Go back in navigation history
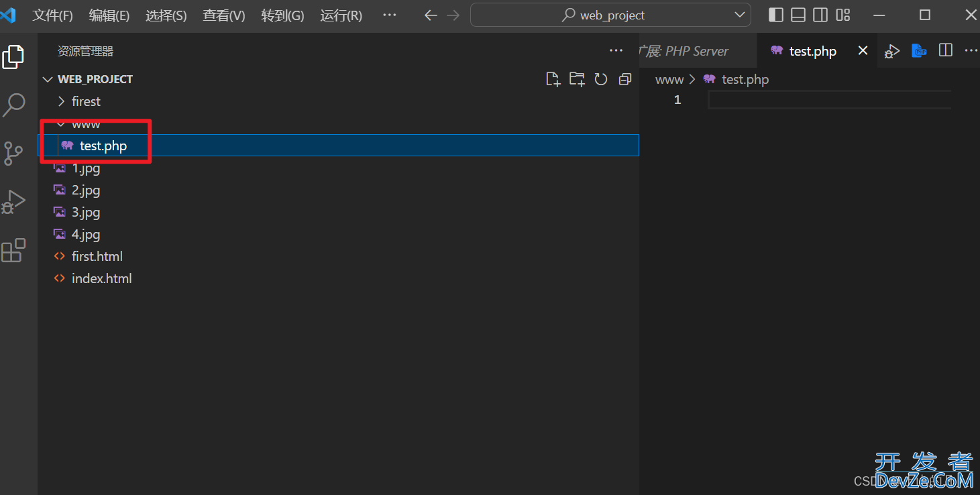 (x=431, y=15)
